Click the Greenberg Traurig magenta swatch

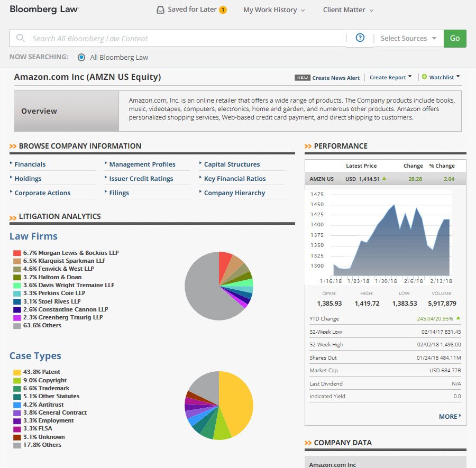(x=17, y=318)
